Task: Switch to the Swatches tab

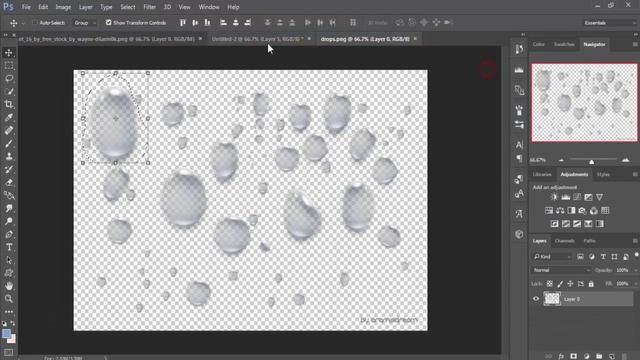Action: (564, 44)
